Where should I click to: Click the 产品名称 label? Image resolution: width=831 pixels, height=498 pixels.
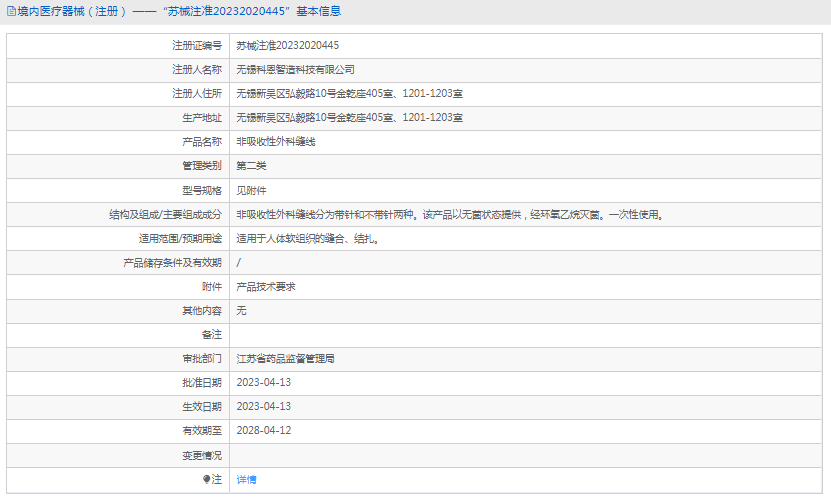[x=202, y=141]
